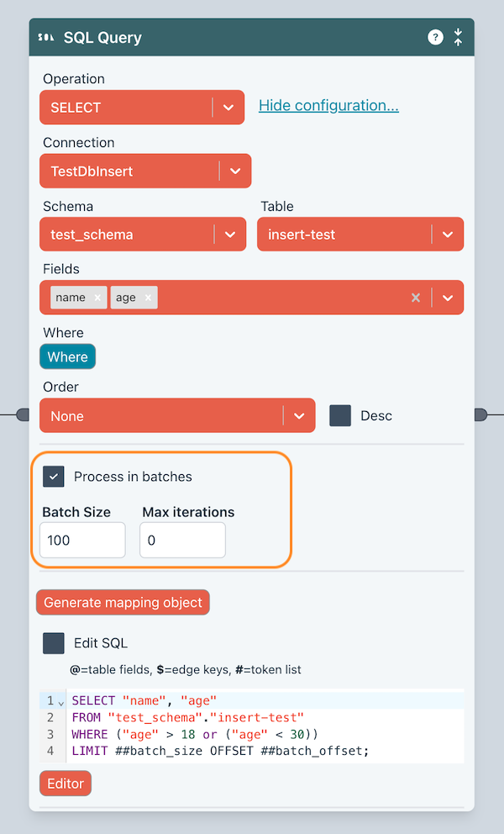The width and height of the screenshot is (504, 834).
Task: Click the help question mark icon
Action: [435, 37]
